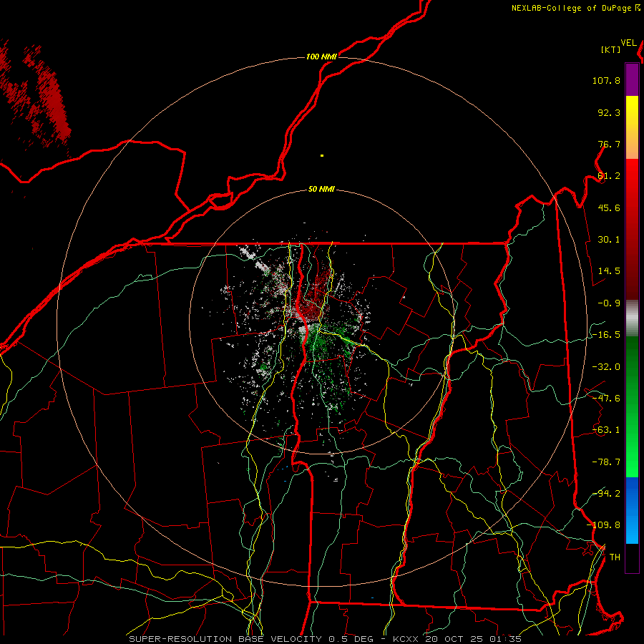
Task: Click the small yellow marker north of the radar
Action: (x=322, y=156)
